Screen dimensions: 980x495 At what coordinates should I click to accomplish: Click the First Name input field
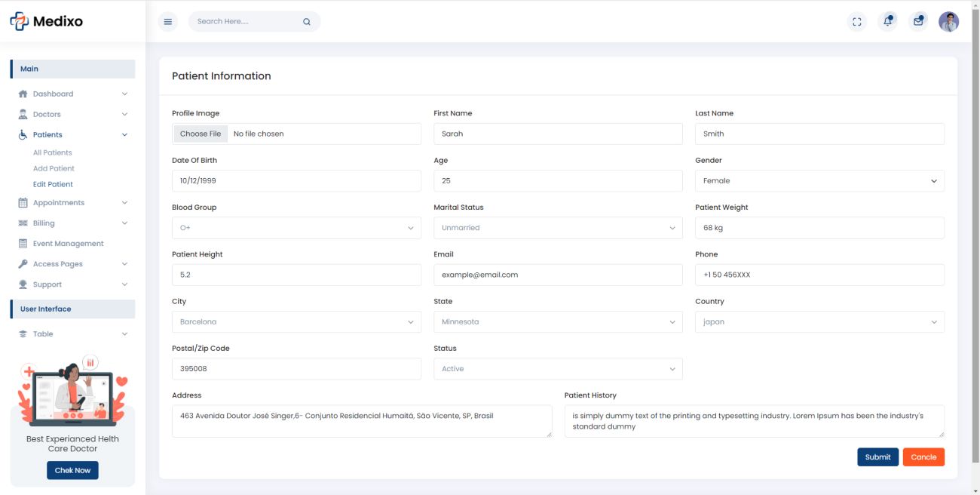click(558, 134)
